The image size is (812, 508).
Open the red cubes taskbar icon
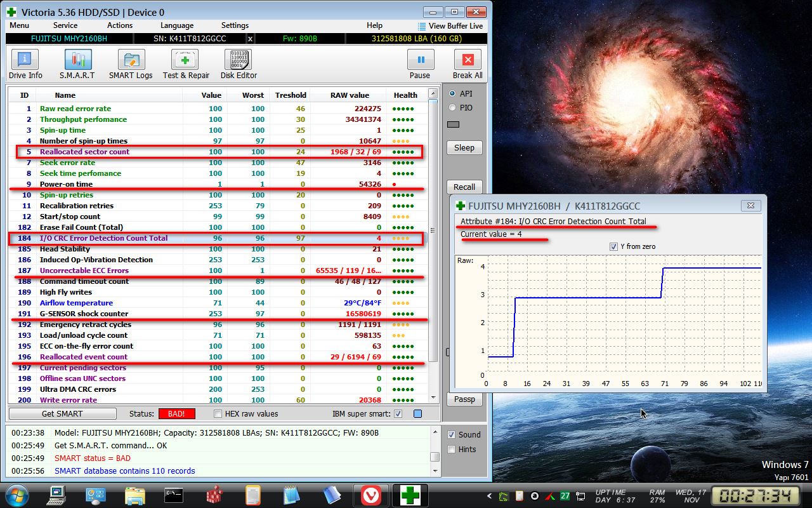[214, 495]
